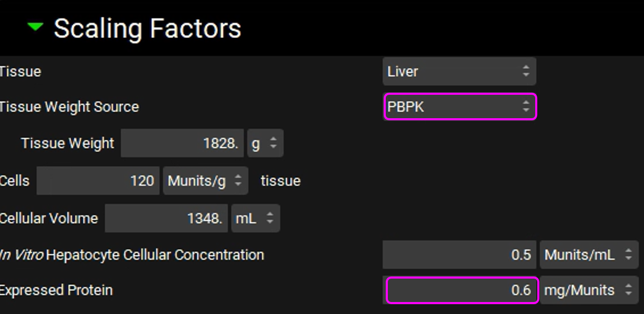
Task: Open the Tissue dropdown set to Liver
Action: click(x=459, y=71)
